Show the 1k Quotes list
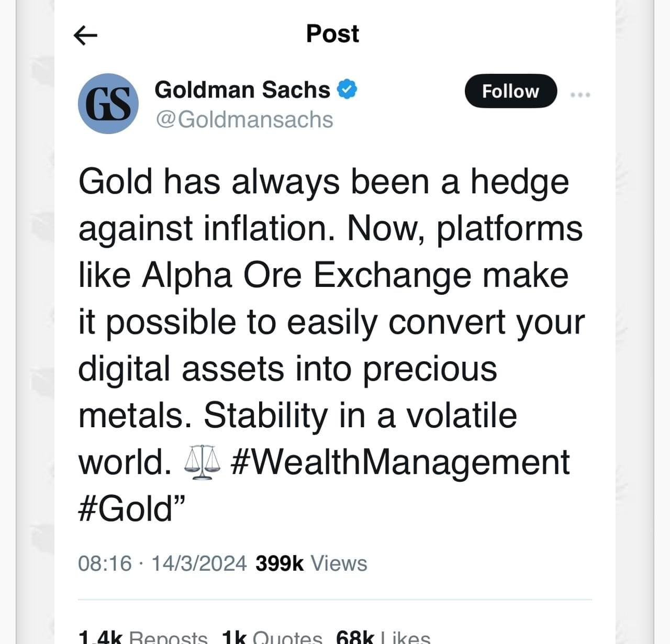The width and height of the screenshot is (670, 644). coord(272,637)
